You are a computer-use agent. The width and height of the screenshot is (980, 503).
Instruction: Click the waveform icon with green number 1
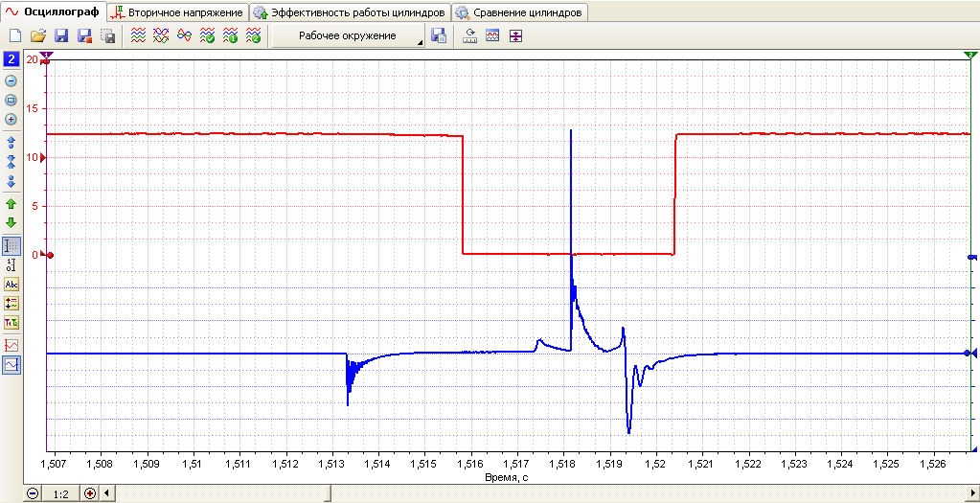tap(230, 35)
